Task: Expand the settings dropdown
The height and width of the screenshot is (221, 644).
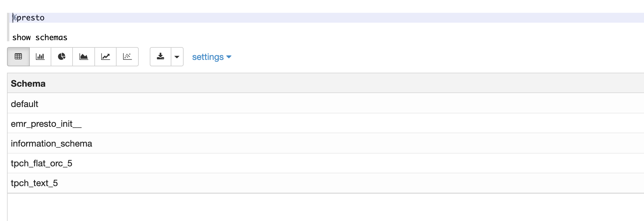Action: pos(212,57)
